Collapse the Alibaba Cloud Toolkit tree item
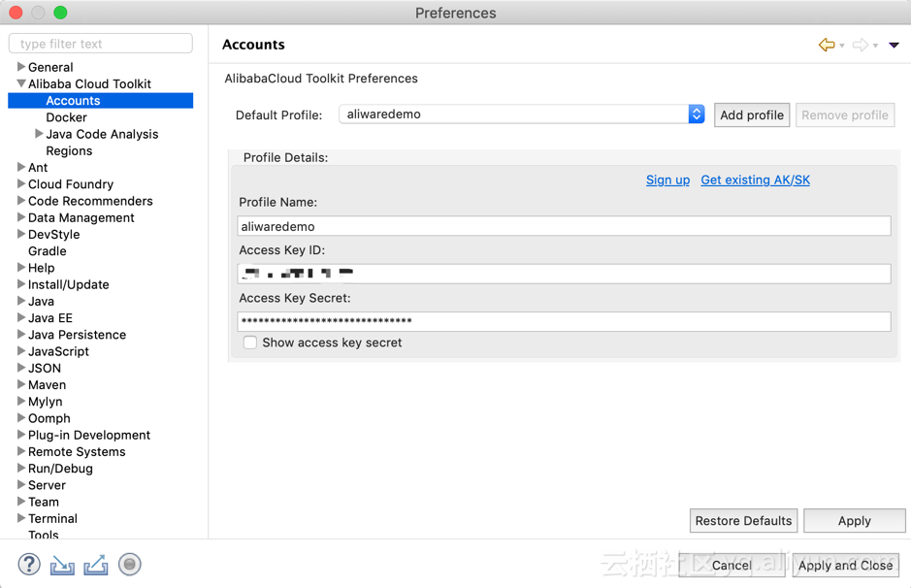Image resolution: width=911 pixels, height=588 pixels. [20, 83]
